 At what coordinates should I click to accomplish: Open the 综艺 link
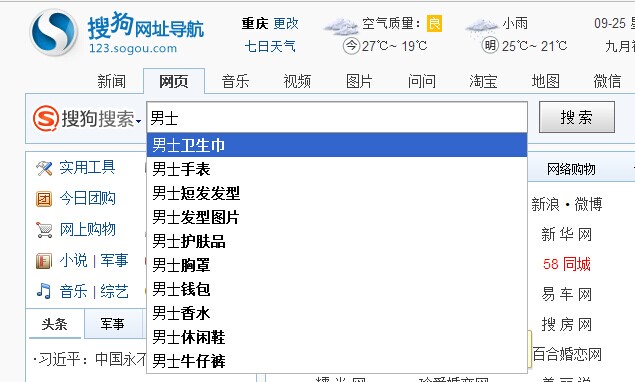pos(114,292)
